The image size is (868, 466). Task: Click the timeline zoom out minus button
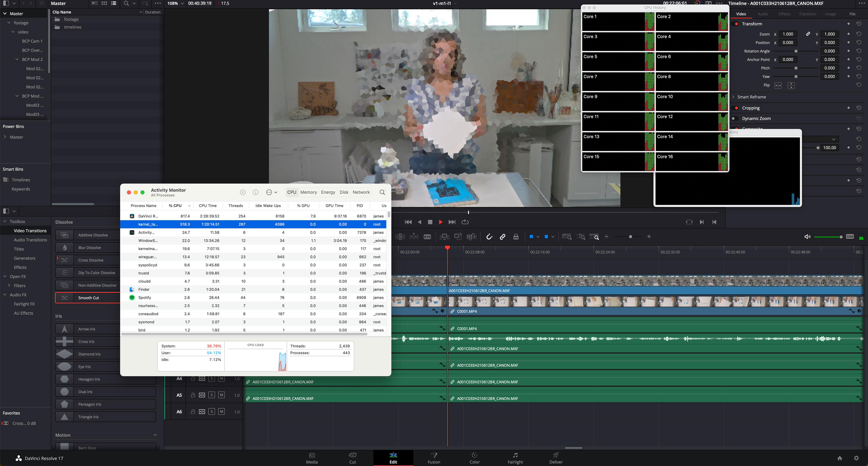coord(607,237)
